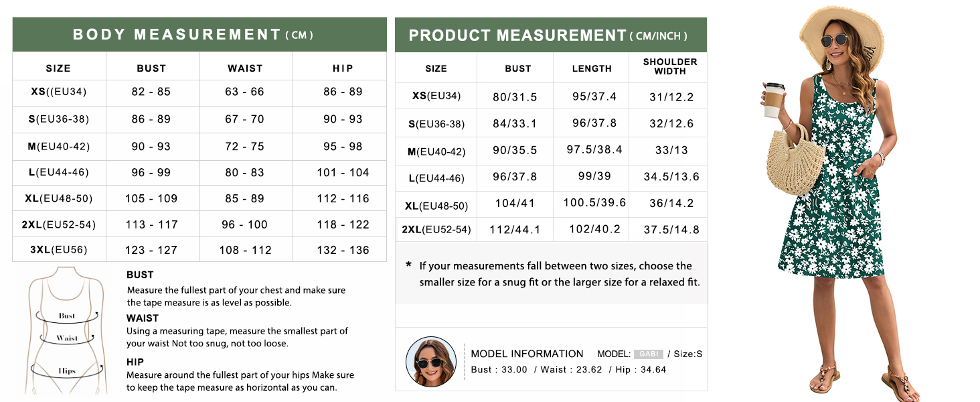Click the Waist label on torso diagram
980x402 pixels.
tap(67, 338)
